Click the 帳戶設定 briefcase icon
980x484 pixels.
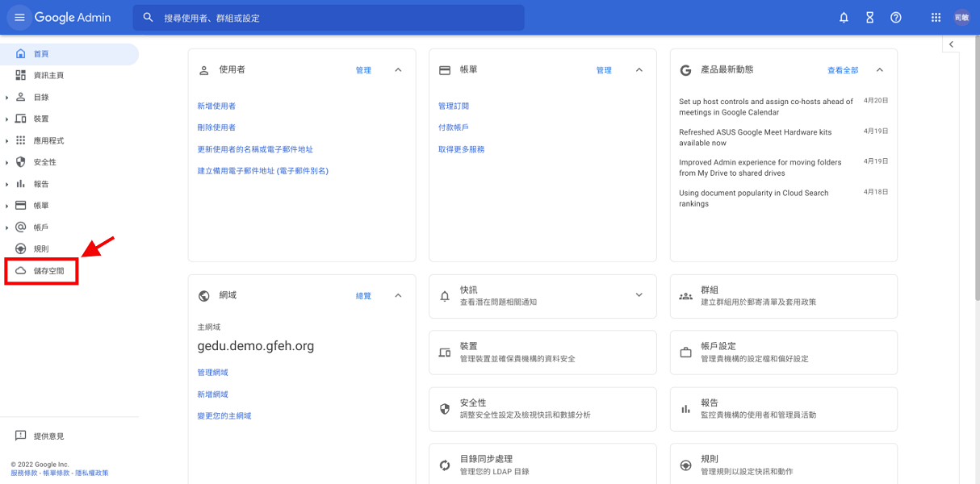point(685,353)
